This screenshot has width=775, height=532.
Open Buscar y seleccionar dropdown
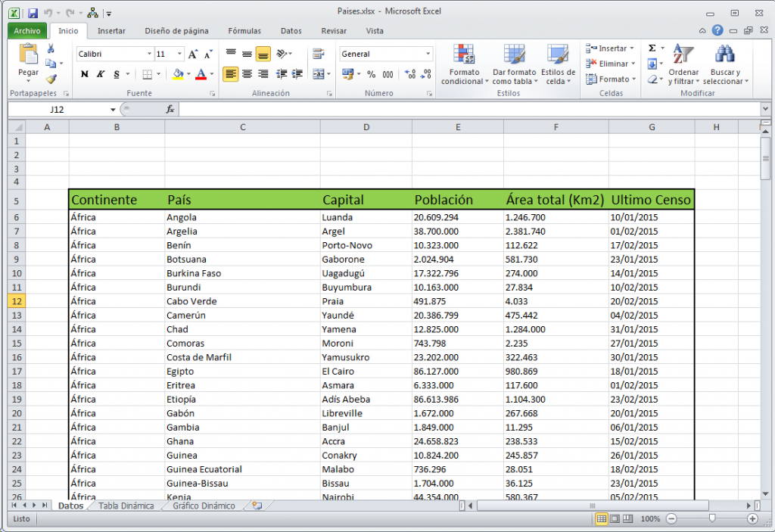click(x=725, y=64)
